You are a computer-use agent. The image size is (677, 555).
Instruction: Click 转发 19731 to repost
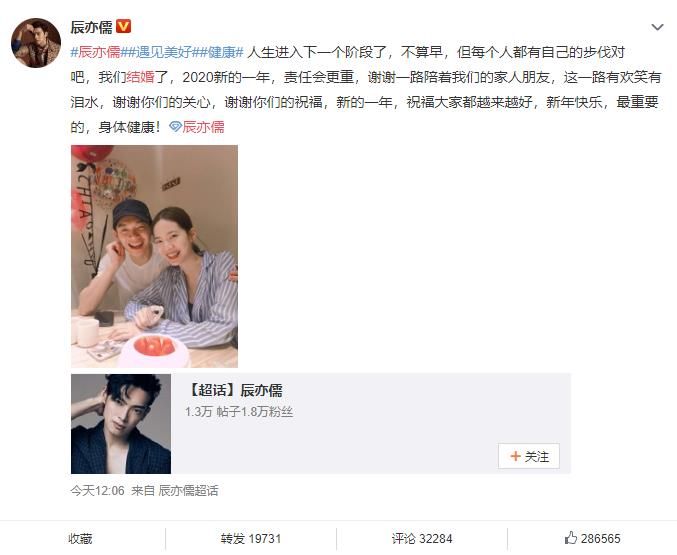[x=250, y=539]
